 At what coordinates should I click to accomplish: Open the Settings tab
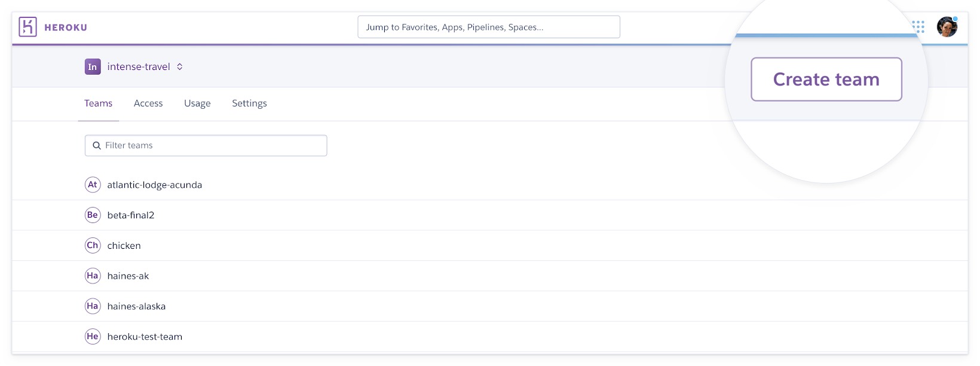point(249,103)
